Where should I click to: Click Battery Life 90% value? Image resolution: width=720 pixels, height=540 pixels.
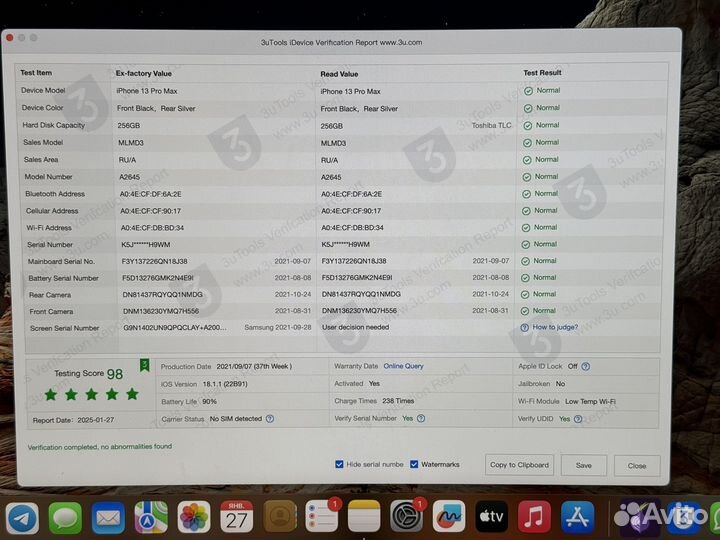209,401
